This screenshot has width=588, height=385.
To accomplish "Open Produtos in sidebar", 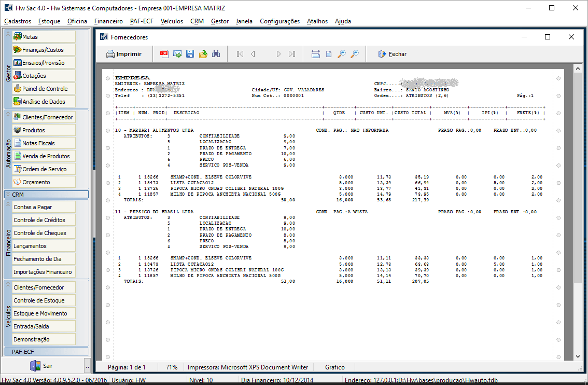I will 44,130.
